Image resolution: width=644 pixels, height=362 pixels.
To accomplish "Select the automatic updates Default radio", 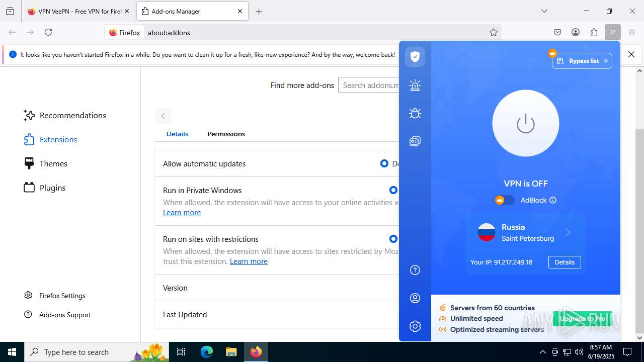I will (384, 163).
